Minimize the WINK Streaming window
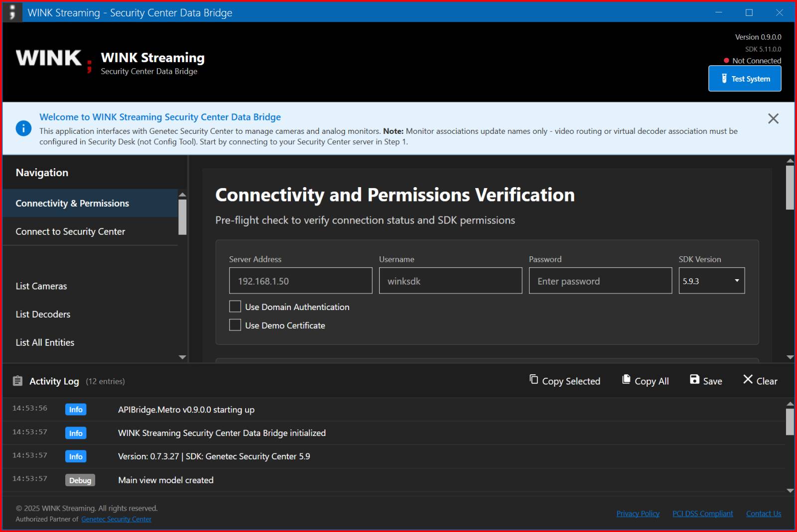This screenshot has height=532, width=797. [718, 12]
